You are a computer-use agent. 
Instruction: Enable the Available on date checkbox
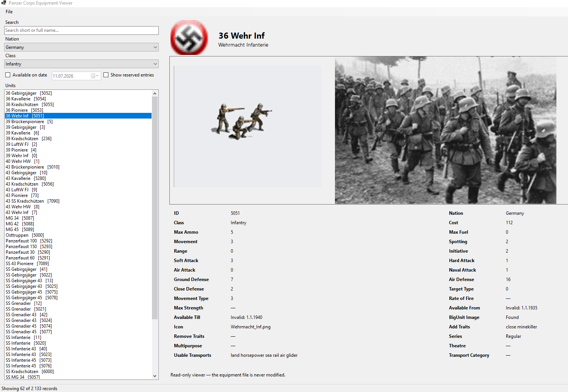pyautogui.click(x=8, y=75)
